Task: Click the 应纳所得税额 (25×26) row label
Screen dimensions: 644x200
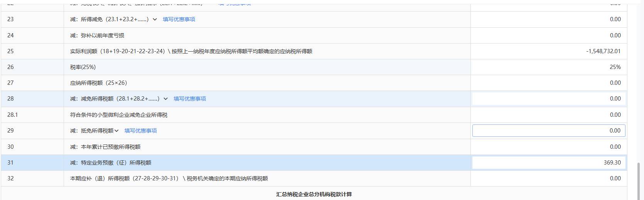Action: click(x=98, y=83)
